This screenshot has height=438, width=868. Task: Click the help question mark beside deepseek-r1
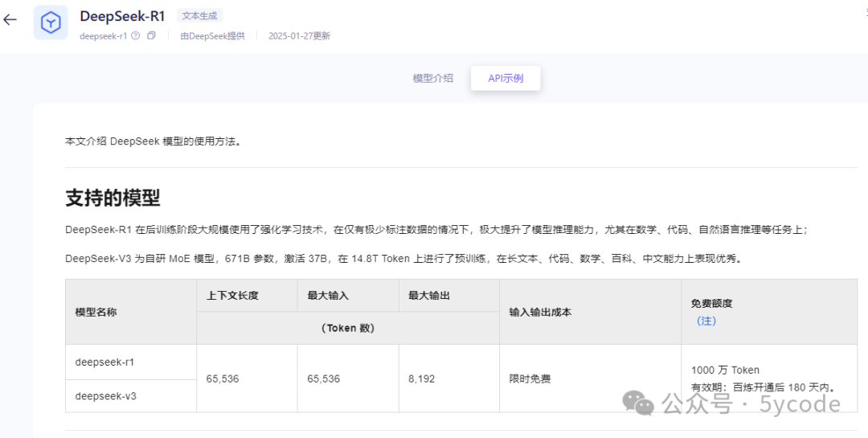point(135,36)
